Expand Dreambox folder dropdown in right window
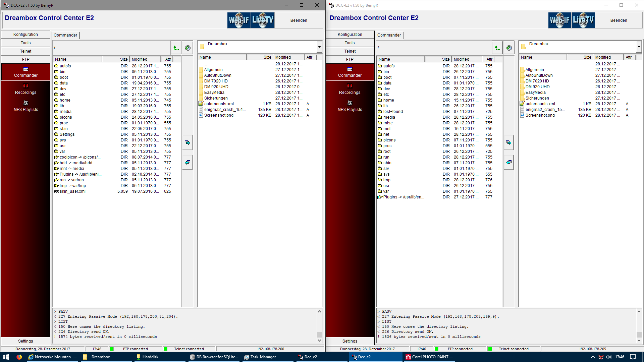This screenshot has height=362, width=644. point(639,47)
